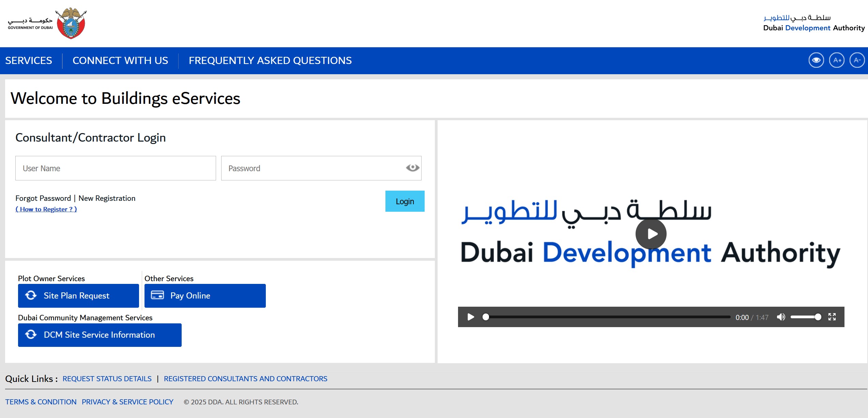Open CONNECT WITH US menu

pyautogui.click(x=120, y=61)
